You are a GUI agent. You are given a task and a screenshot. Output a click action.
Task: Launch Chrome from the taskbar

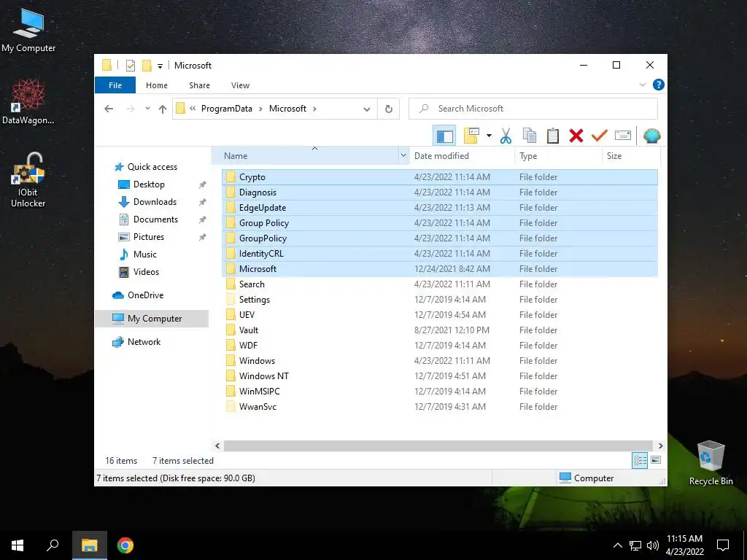coord(125,545)
